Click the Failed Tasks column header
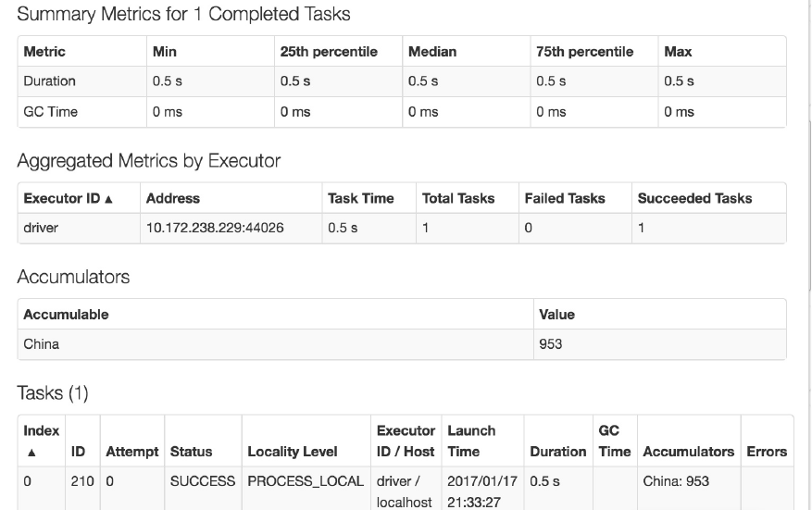 564,198
